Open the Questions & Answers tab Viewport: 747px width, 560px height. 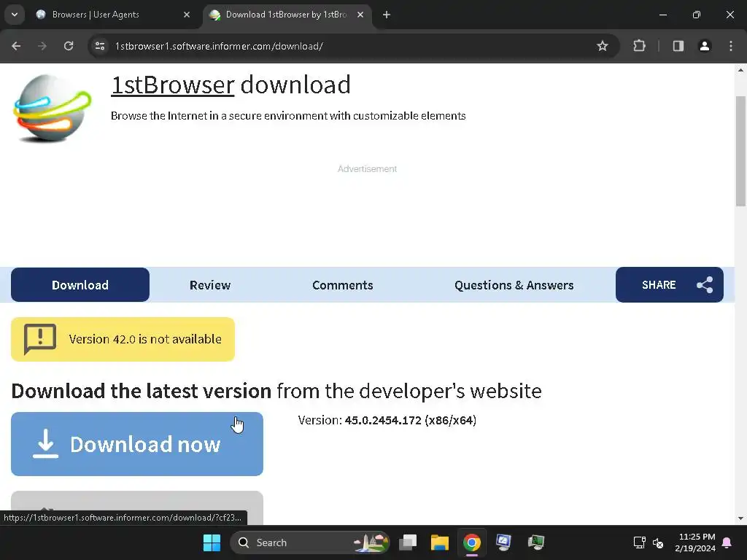click(514, 285)
